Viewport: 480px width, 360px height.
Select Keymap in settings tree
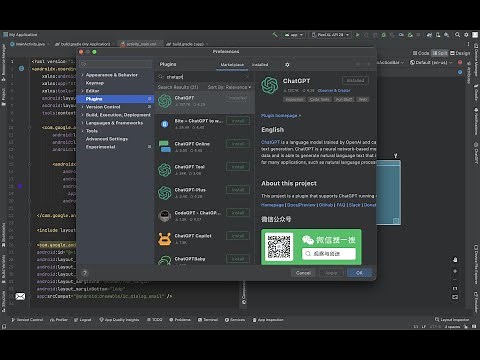coord(95,83)
